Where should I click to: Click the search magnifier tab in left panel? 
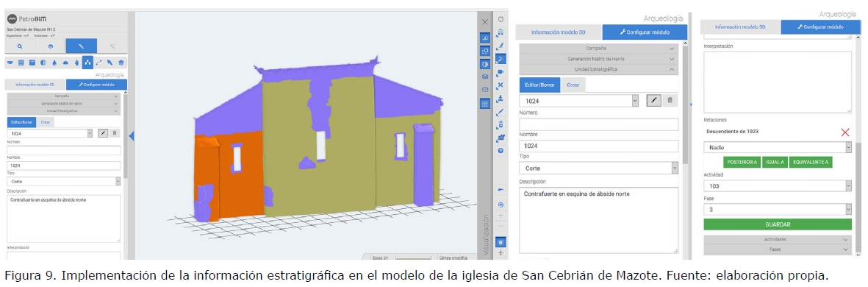click(19, 46)
